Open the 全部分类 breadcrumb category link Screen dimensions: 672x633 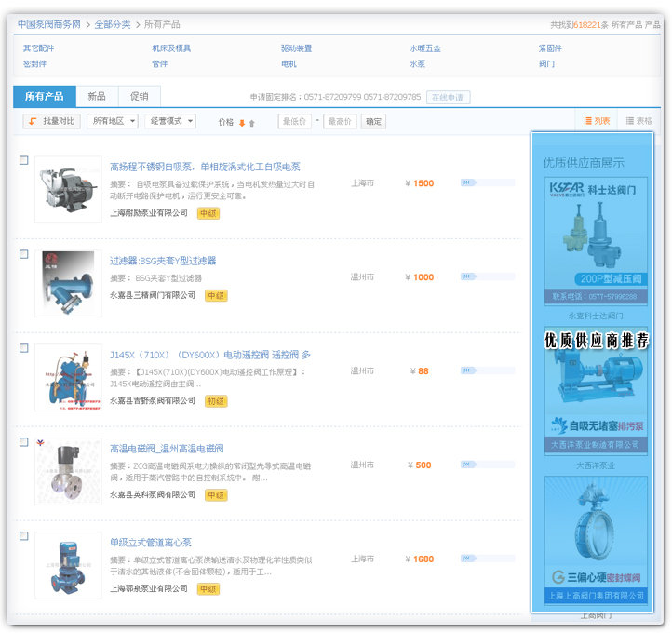pos(112,24)
